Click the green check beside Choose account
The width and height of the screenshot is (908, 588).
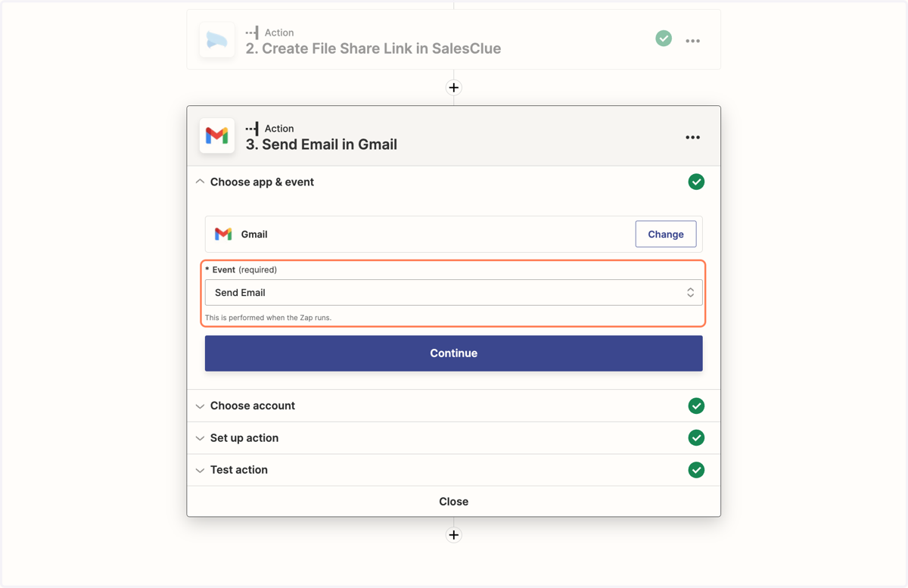pyautogui.click(x=696, y=406)
